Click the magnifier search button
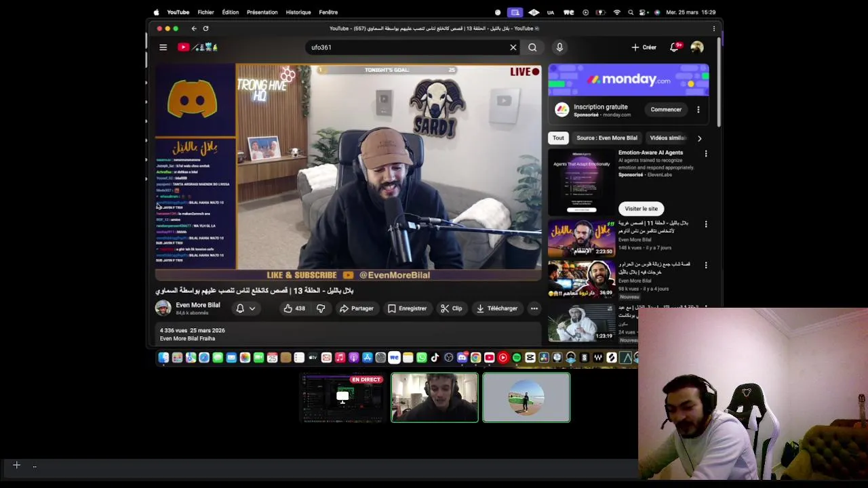The width and height of the screenshot is (868, 488). coord(532,47)
